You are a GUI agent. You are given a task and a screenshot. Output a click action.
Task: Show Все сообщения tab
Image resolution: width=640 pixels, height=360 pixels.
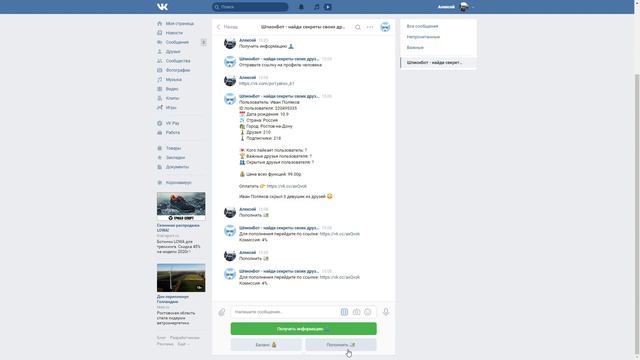(422, 26)
